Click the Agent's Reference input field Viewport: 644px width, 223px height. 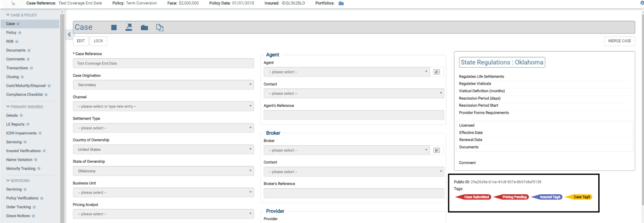pos(354,115)
